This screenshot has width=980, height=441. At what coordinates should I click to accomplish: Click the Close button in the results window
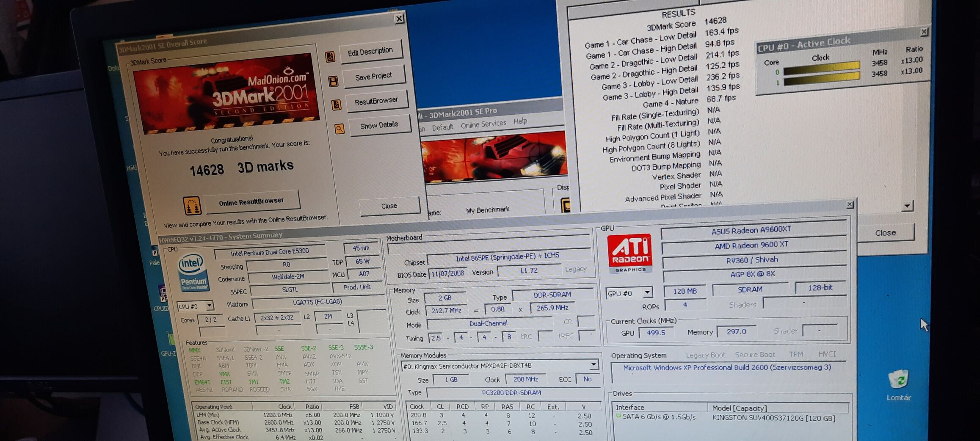point(885,233)
